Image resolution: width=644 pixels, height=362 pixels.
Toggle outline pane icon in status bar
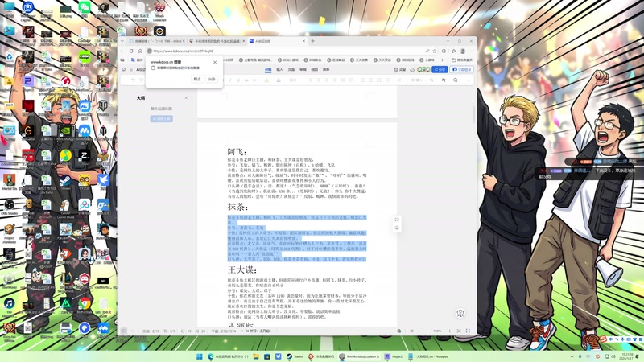[x=124, y=331]
